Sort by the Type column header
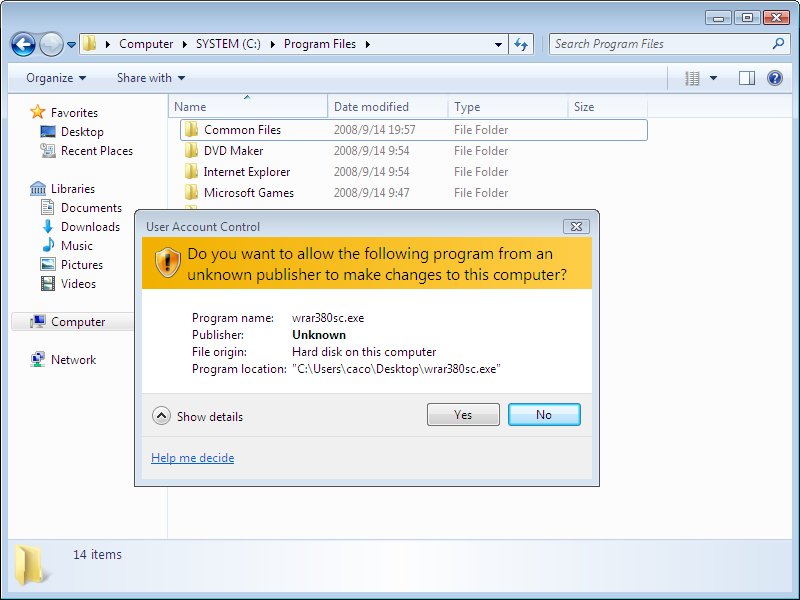 click(x=508, y=107)
